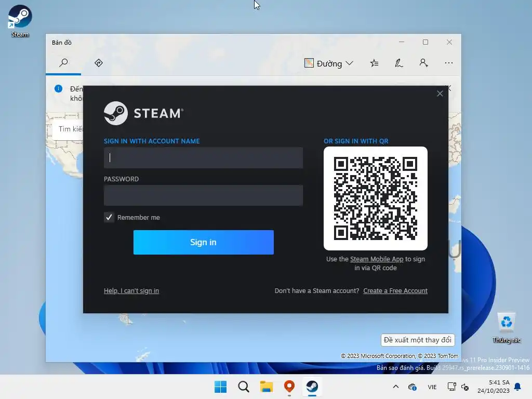This screenshot has height=399, width=532.
Task: Focus the Steam password field
Action: (x=203, y=195)
